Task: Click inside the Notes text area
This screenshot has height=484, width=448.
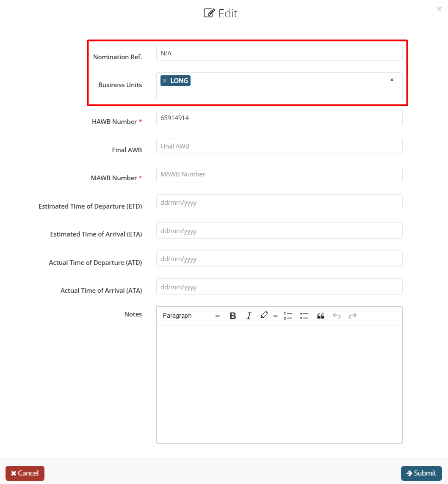Action: tap(279, 384)
